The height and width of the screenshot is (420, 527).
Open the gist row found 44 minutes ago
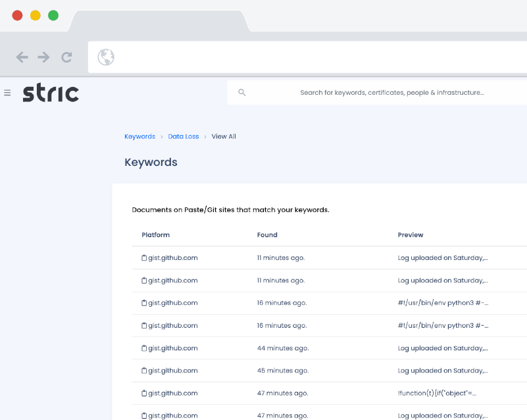tap(172, 348)
